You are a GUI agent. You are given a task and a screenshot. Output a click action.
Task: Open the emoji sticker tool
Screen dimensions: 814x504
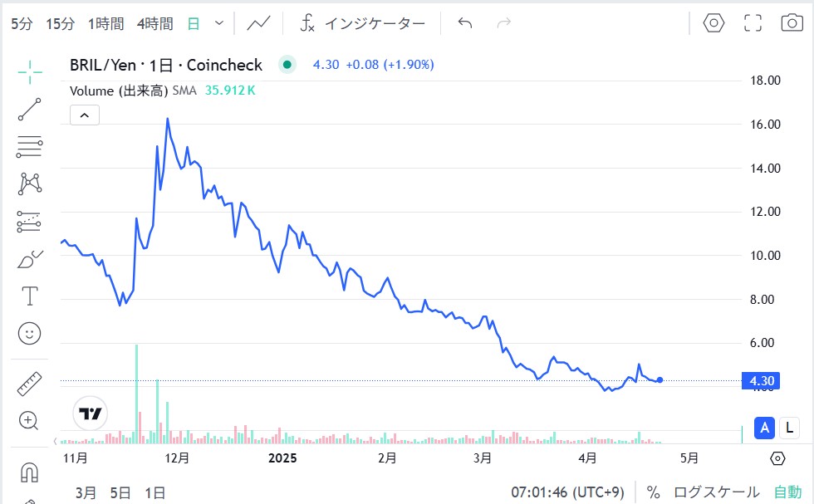(31, 333)
